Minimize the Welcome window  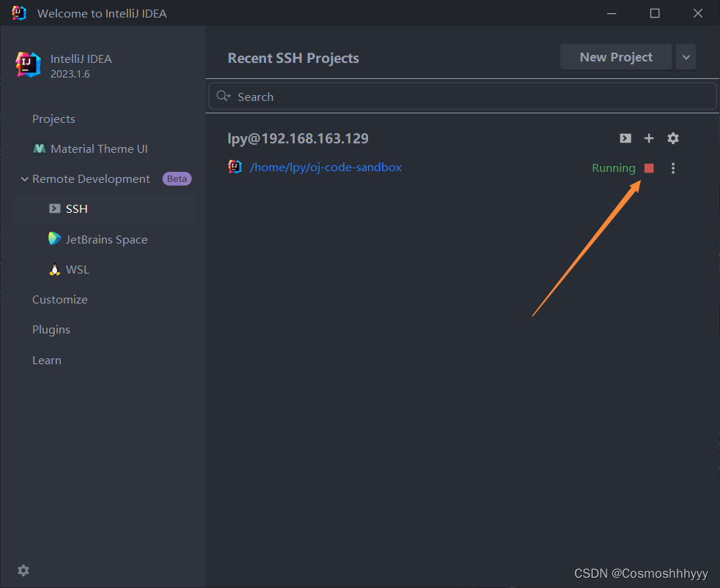pos(612,13)
